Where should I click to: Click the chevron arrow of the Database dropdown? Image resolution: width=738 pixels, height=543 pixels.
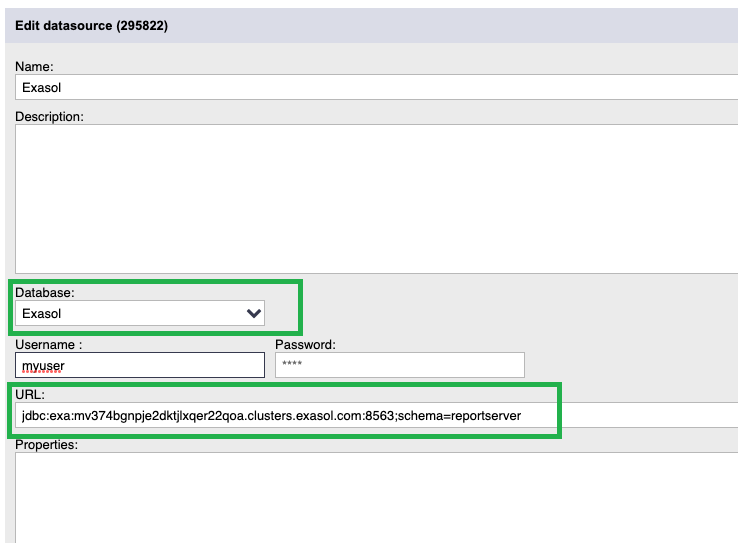[x=254, y=313]
